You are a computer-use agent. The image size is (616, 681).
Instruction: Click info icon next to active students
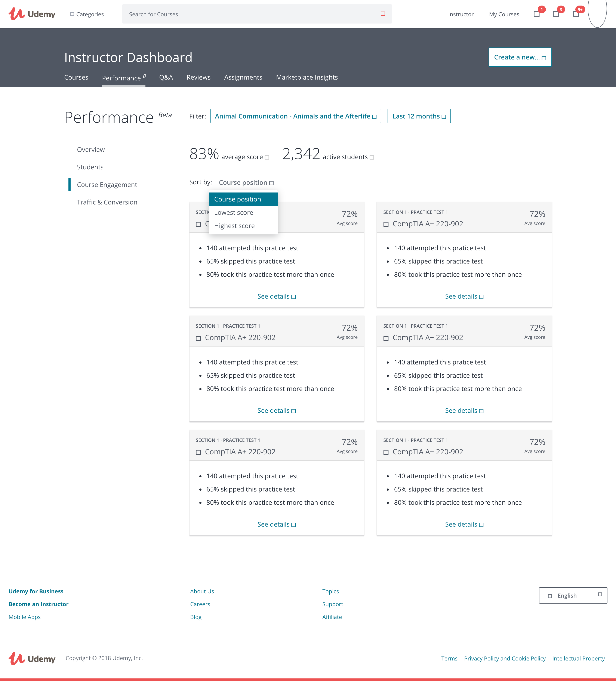click(372, 157)
